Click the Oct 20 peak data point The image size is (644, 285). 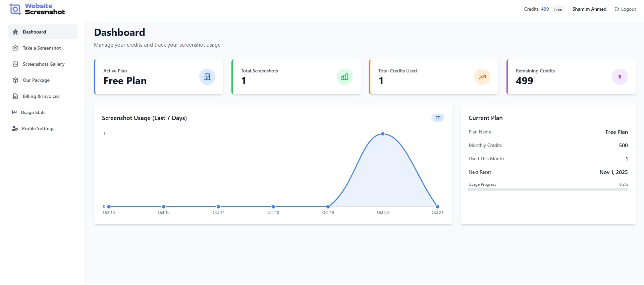tap(383, 134)
